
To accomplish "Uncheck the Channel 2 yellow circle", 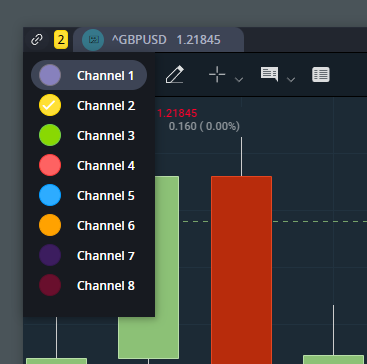I will coord(50,105).
